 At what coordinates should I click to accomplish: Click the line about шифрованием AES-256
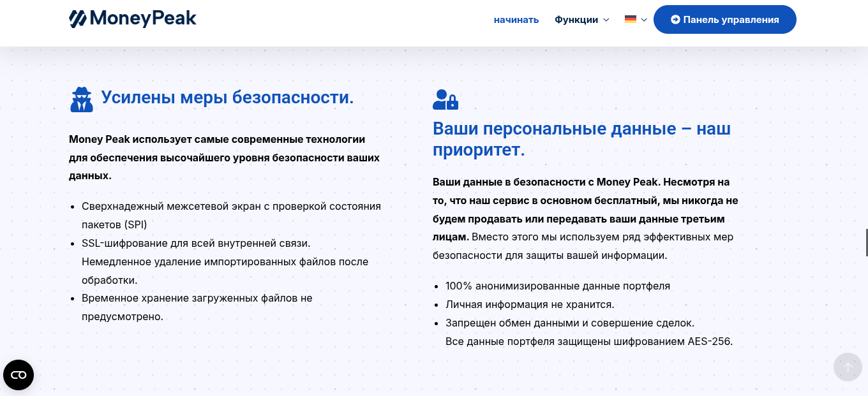[x=589, y=342]
